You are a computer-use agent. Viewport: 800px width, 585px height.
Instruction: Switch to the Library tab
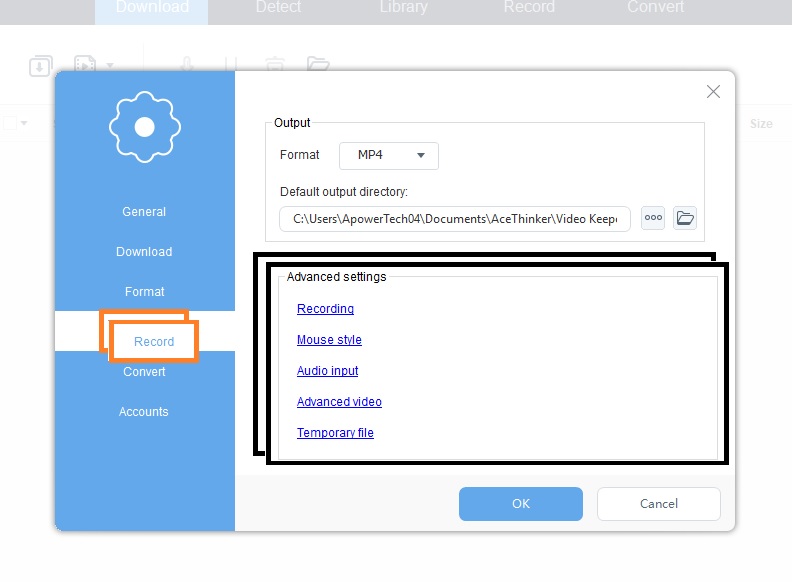click(402, 8)
